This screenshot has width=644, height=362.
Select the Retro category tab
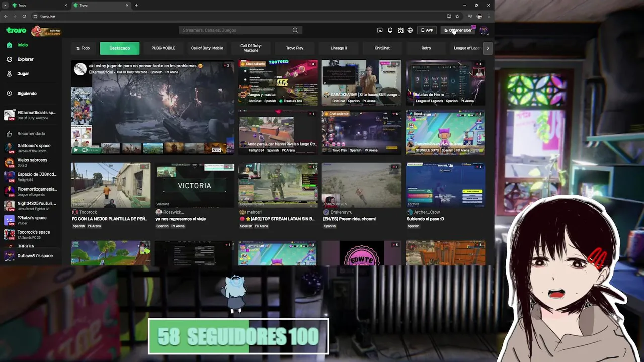[426, 48]
